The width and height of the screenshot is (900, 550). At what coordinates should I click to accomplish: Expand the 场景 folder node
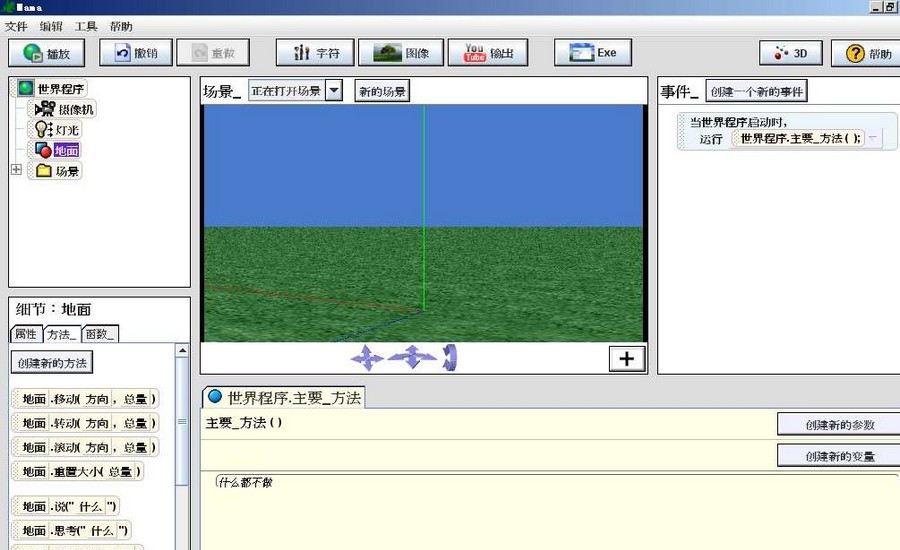17,170
